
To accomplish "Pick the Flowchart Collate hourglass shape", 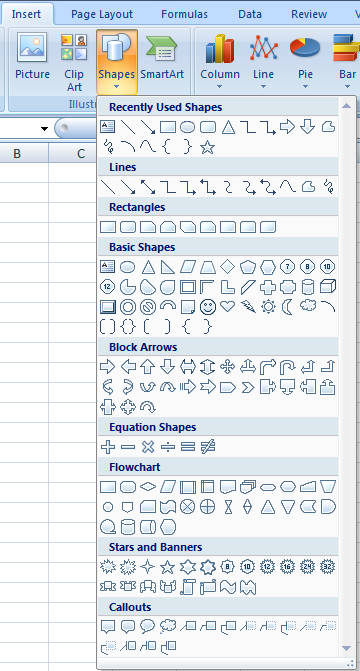I will (228, 507).
